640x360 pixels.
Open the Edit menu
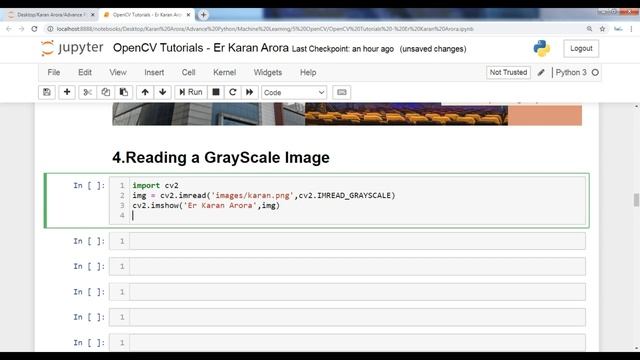(x=85, y=72)
